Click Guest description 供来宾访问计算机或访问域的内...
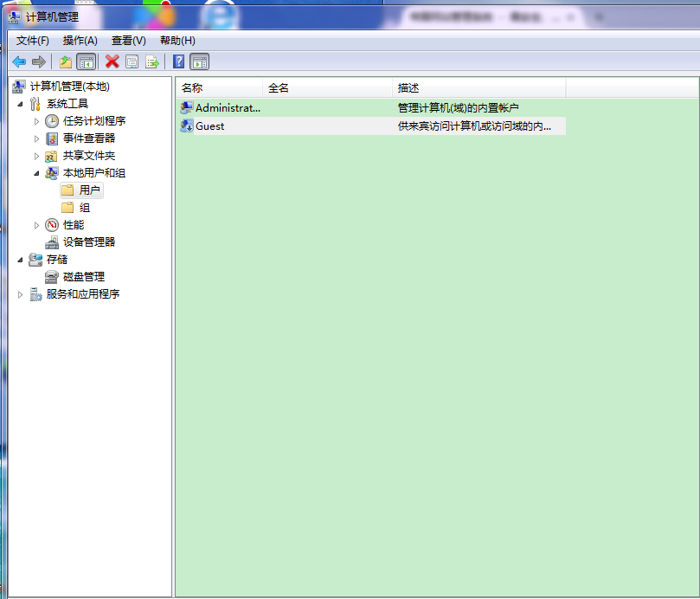 (x=474, y=126)
